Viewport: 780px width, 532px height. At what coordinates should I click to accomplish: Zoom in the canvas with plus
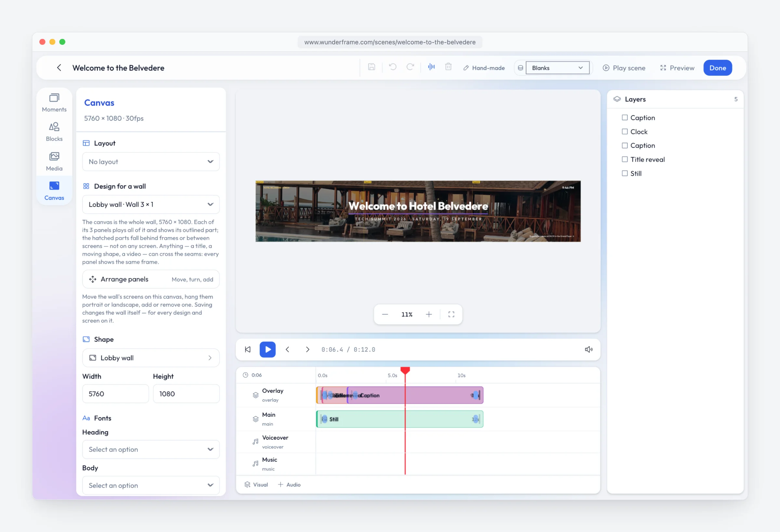(x=429, y=314)
